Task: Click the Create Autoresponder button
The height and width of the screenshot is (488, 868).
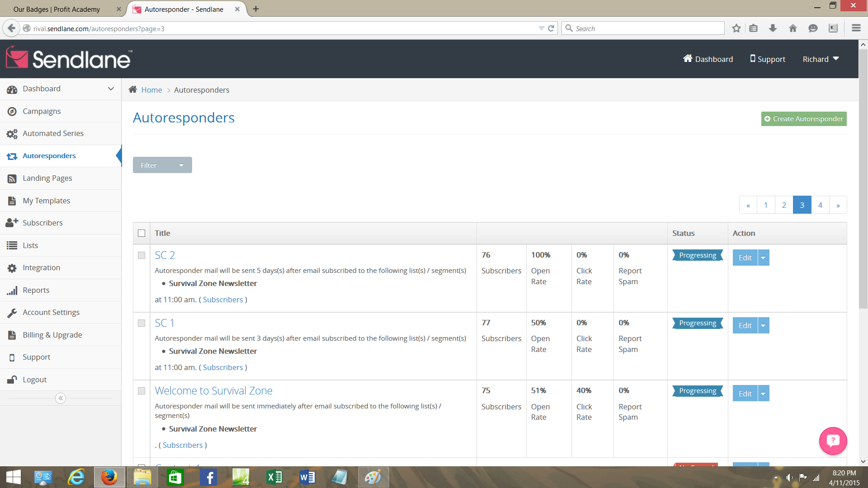Action: (x=803, y=119)
